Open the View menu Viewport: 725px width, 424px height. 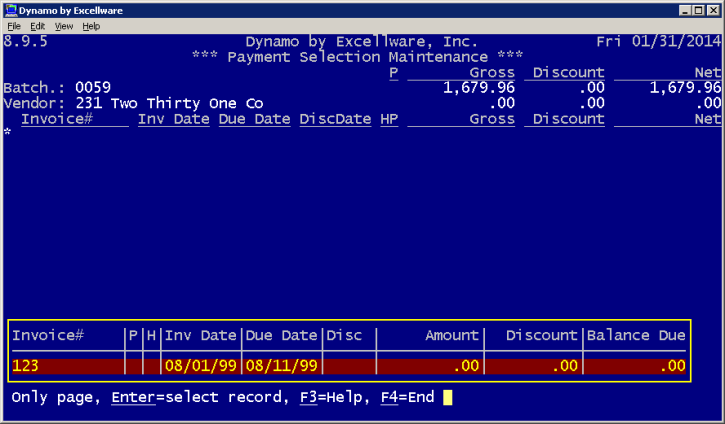point(64,26)
